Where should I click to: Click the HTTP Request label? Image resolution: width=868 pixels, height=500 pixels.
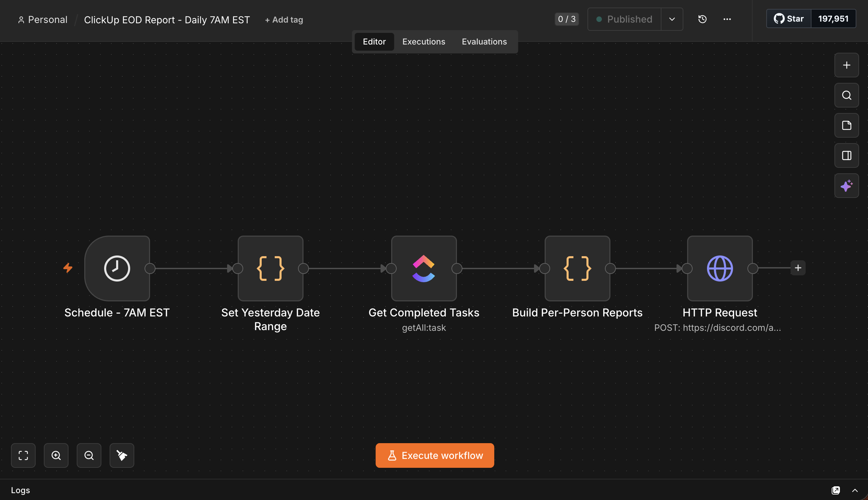[x=720, y=312]
